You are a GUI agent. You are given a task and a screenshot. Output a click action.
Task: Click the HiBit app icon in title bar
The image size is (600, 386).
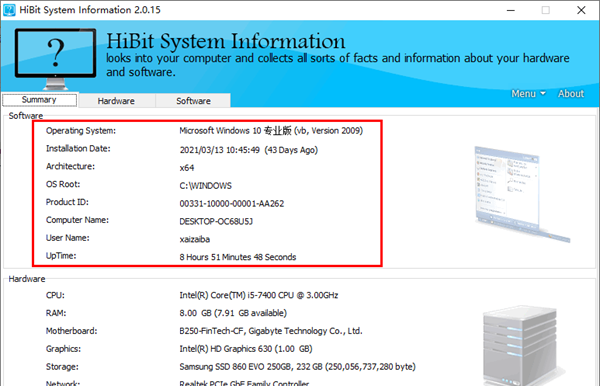tap(9, 10)
